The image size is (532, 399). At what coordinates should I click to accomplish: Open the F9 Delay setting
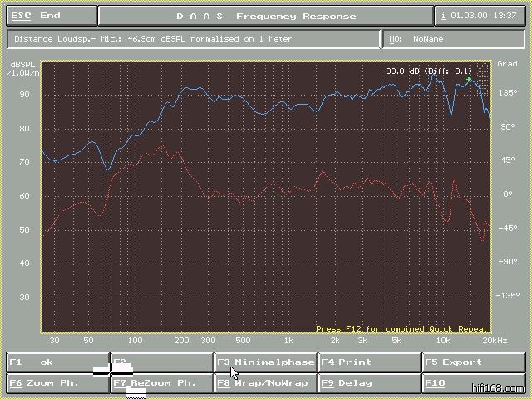click(369, 383)
